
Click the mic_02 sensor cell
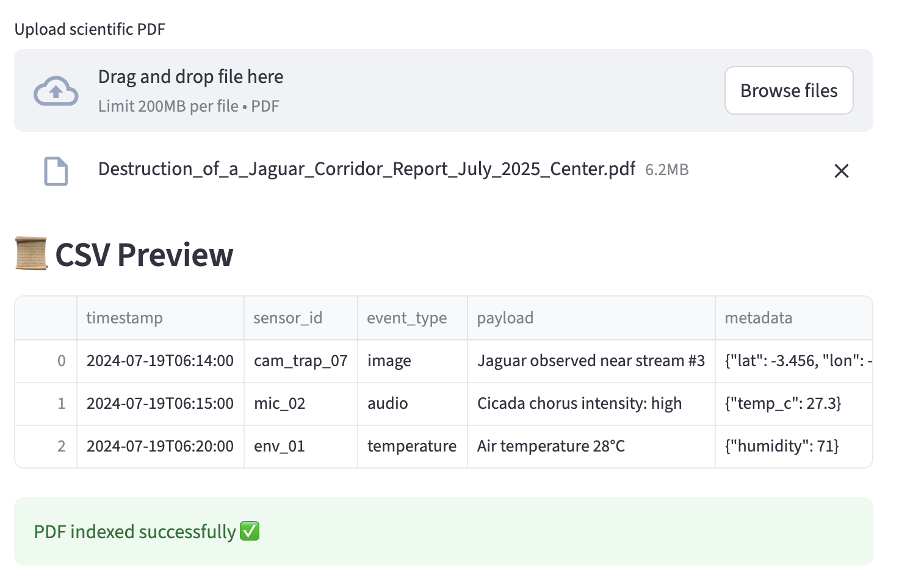coord(280,403)
